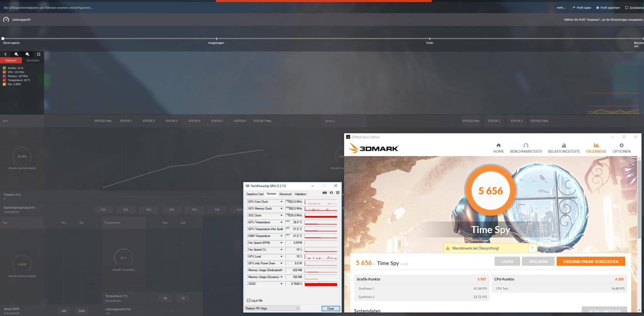
Task: Click the question mark beside the warning
Action: pos(532,248)
